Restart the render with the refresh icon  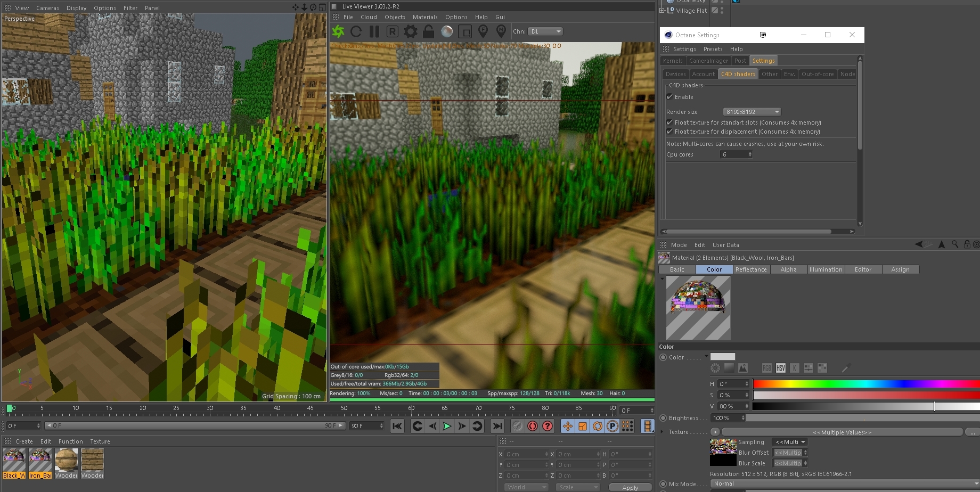(x=356, y=31)
